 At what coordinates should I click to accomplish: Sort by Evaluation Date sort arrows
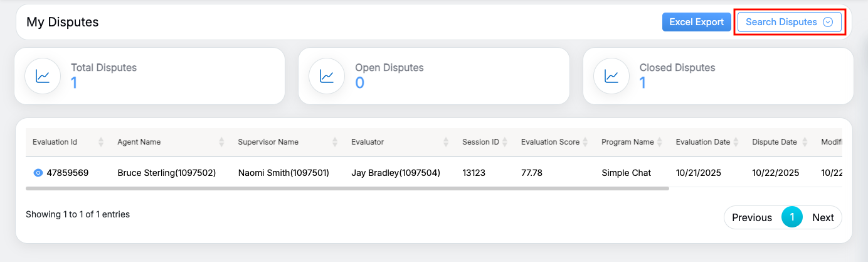(x=736, y=142)
